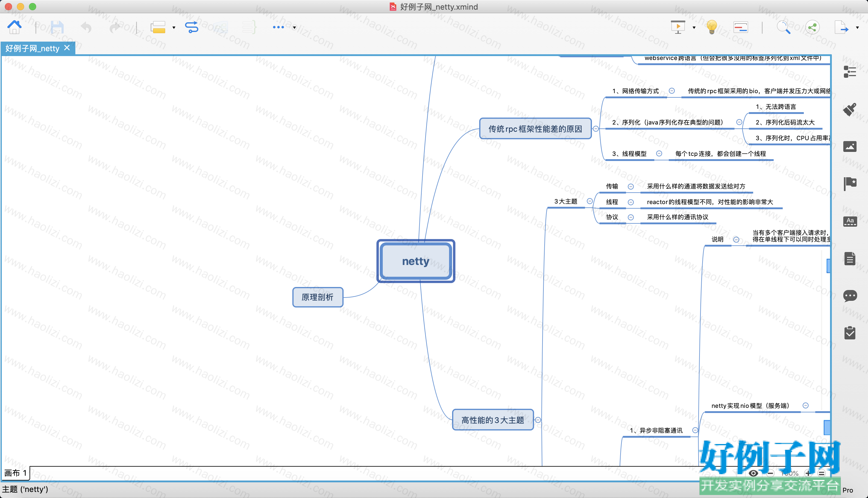Toggle the eye visibility filter in status bar
Screen dimensions: 868x498
click(x=753, y=473)
